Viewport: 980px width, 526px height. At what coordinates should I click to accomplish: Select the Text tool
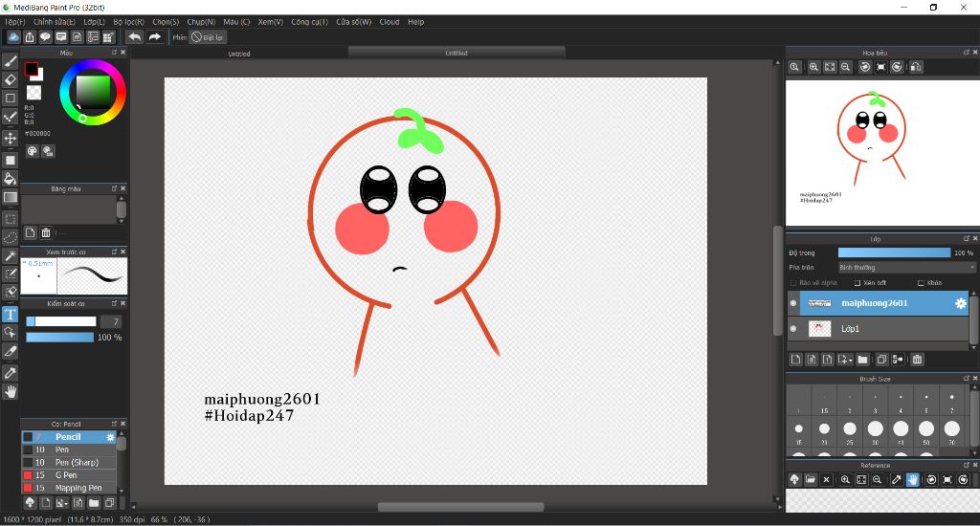pos(10,315)
